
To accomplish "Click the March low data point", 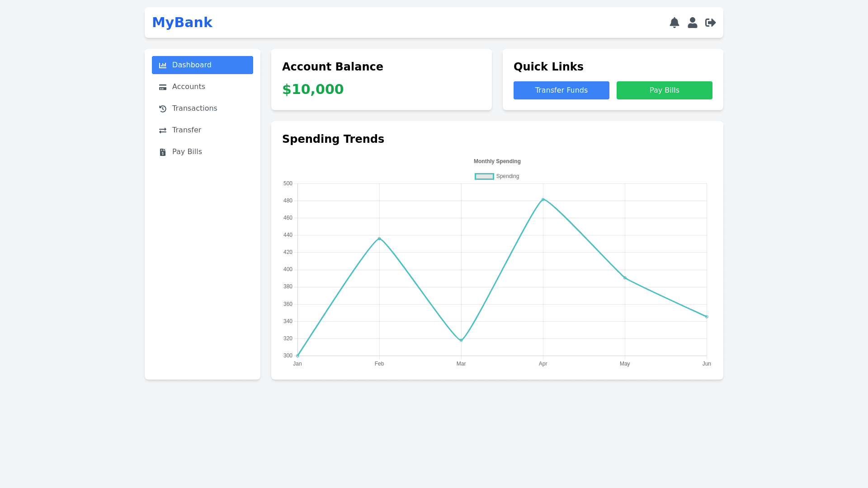I will [x=461, y=340].
